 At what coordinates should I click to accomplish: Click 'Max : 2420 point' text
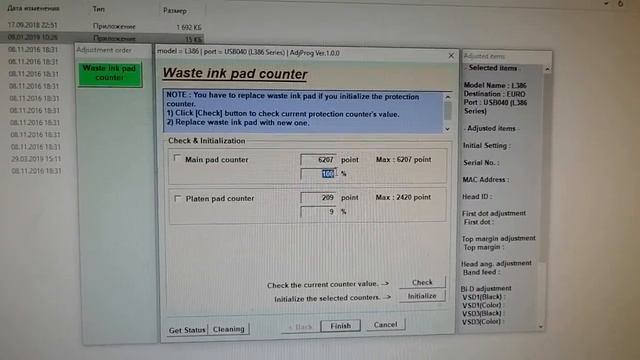(x=403, y=197)
